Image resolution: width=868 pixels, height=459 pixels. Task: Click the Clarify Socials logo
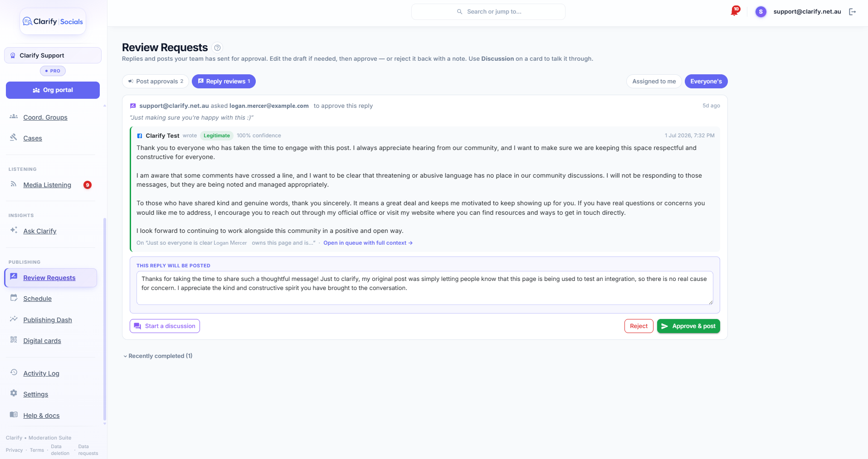pos(53,21)
